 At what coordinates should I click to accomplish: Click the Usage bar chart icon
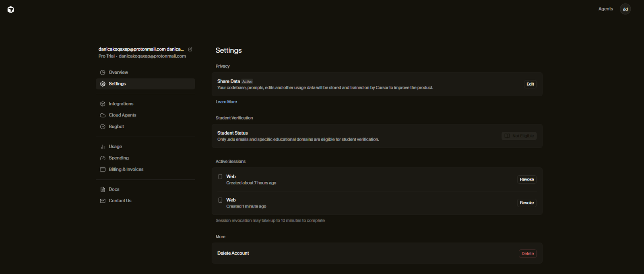103,147
